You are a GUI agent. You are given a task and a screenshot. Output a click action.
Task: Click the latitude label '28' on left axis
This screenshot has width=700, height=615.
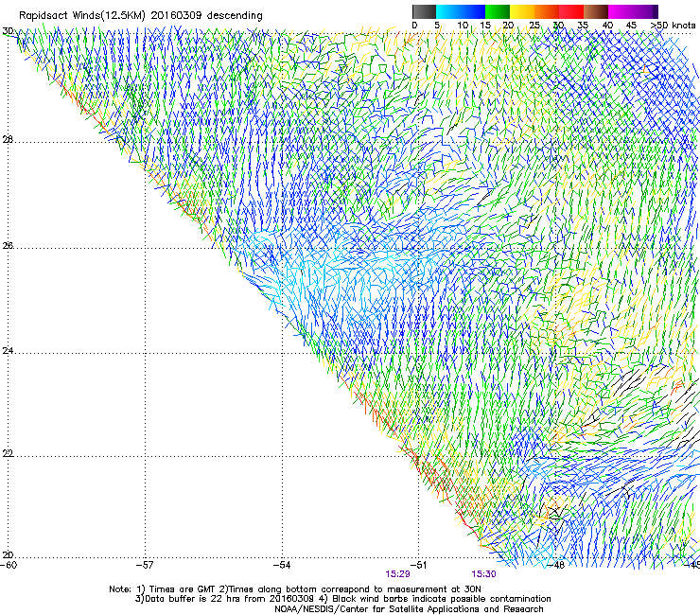[8, 139]
